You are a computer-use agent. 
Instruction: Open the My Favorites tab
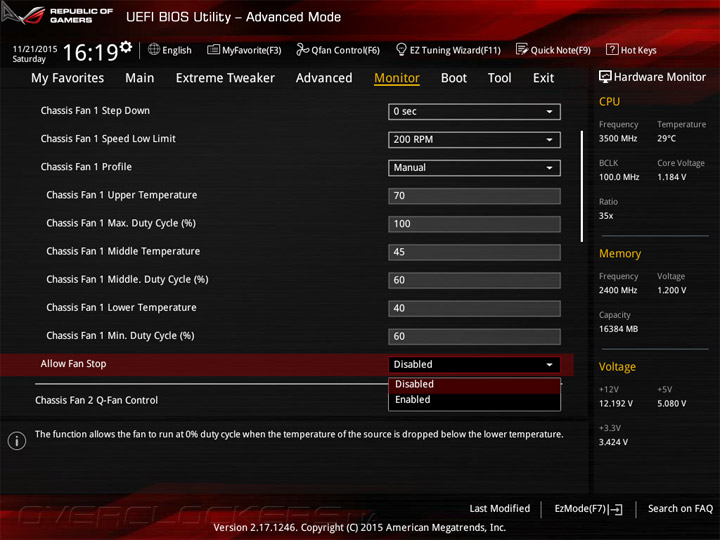tap(68, 78)
